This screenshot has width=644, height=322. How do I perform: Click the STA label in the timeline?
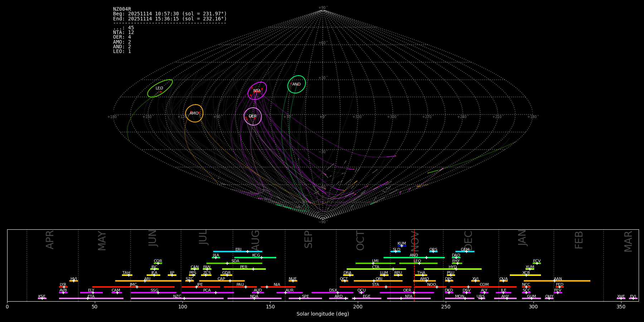[375, 285]
